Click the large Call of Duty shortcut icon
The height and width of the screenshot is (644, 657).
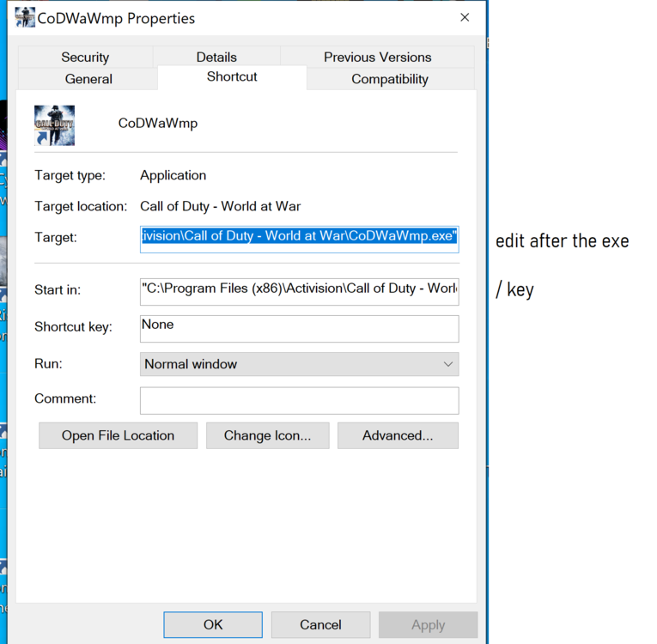(54, 125)
